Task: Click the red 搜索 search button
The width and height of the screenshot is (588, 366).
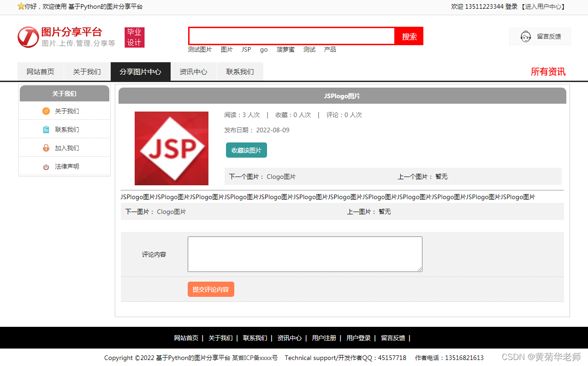Action: point(409,36)
